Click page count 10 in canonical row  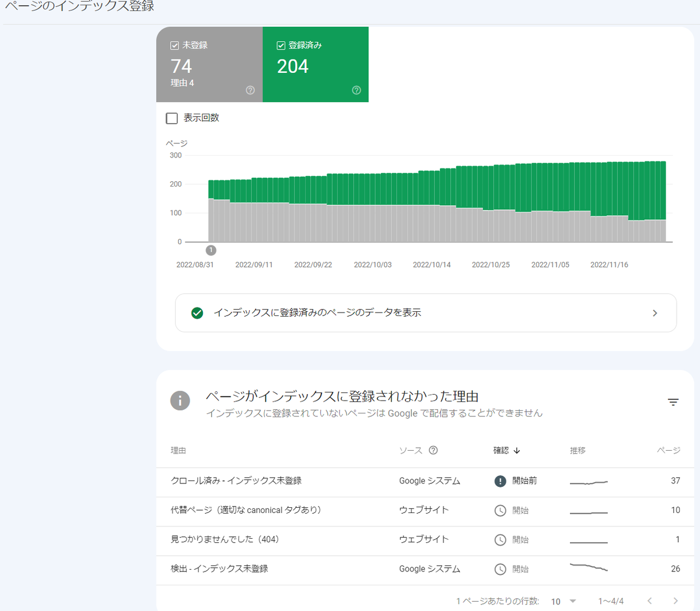(675, 510)
